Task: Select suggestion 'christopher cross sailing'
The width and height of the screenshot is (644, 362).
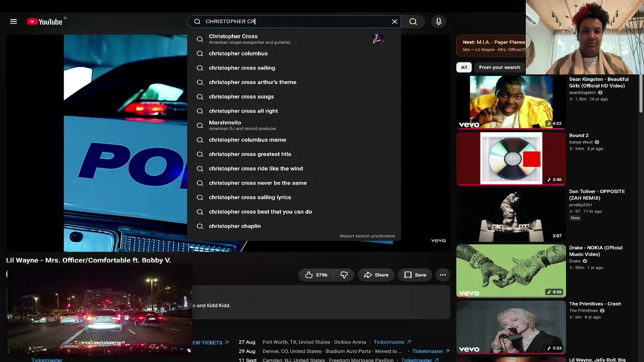Action: 294,68
